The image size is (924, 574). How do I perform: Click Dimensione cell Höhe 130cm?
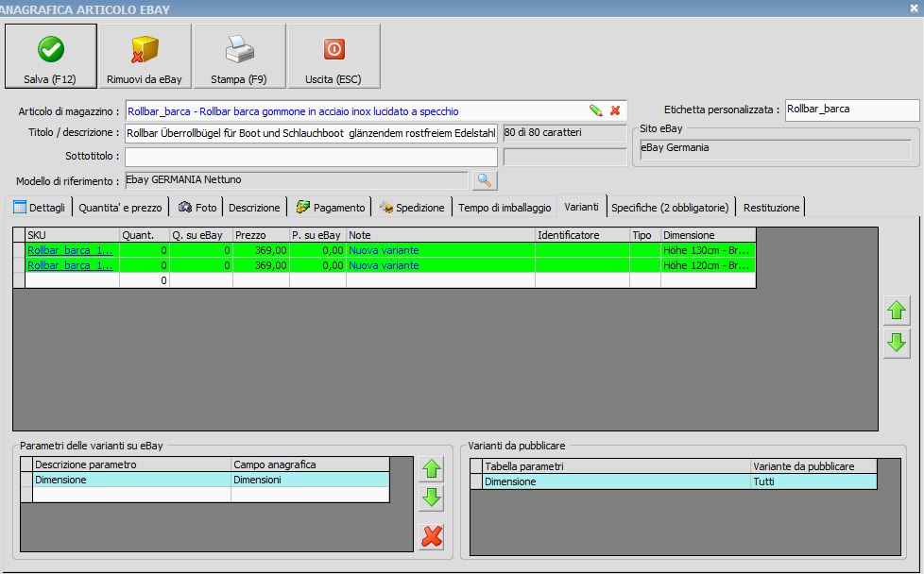pos(708,250)
